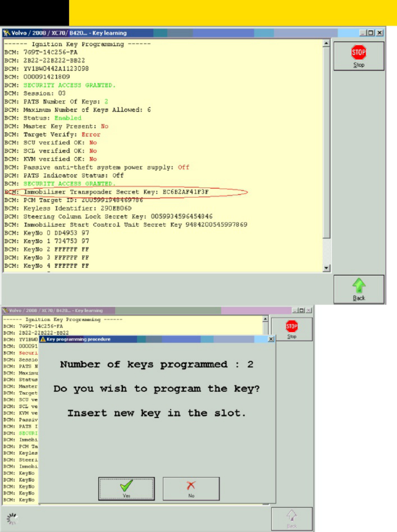Click the scroll-up arrow in the upper log
This screenshot has height=532, width=397.
(x=326, y=43)
